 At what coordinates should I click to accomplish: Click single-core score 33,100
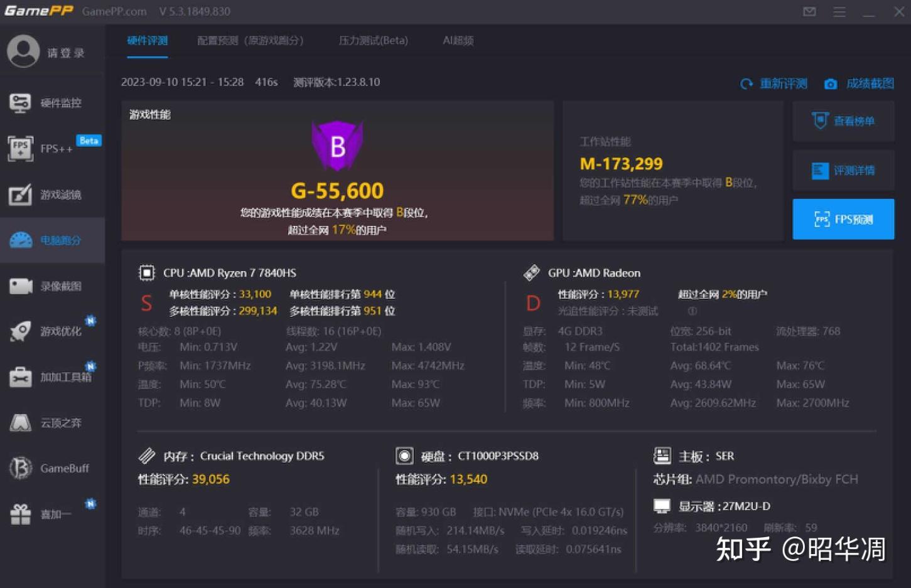pos(255,294)
